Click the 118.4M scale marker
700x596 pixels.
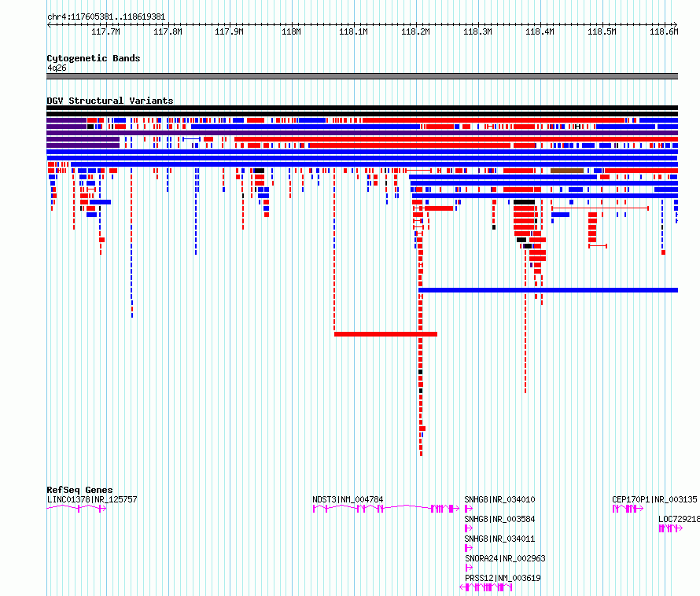click(540, 31)
